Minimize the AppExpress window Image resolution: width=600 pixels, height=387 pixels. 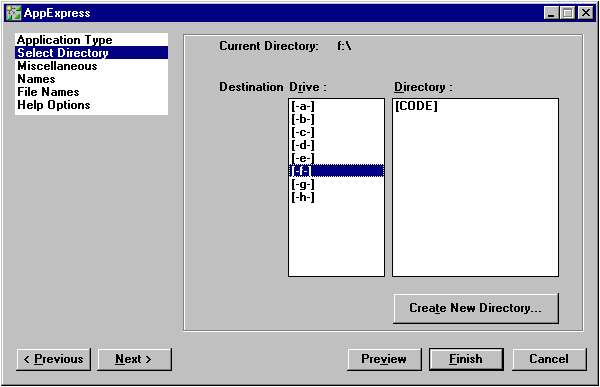pyautogui.click(x=551, y=13)
